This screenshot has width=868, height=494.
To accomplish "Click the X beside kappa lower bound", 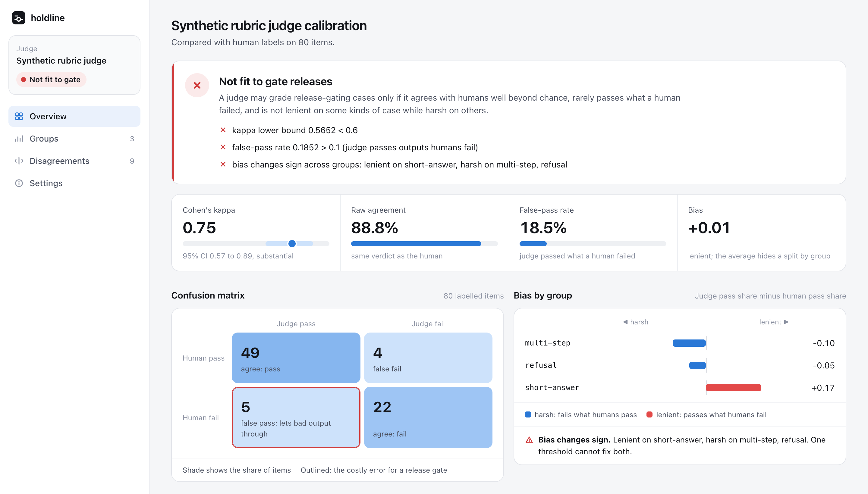I will click(x=223, y=130).
